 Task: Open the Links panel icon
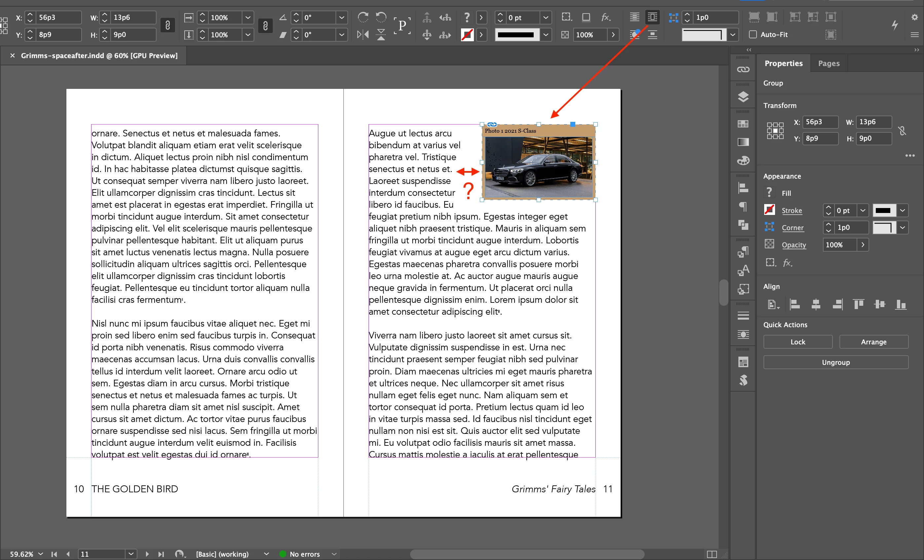coord(743,70)
